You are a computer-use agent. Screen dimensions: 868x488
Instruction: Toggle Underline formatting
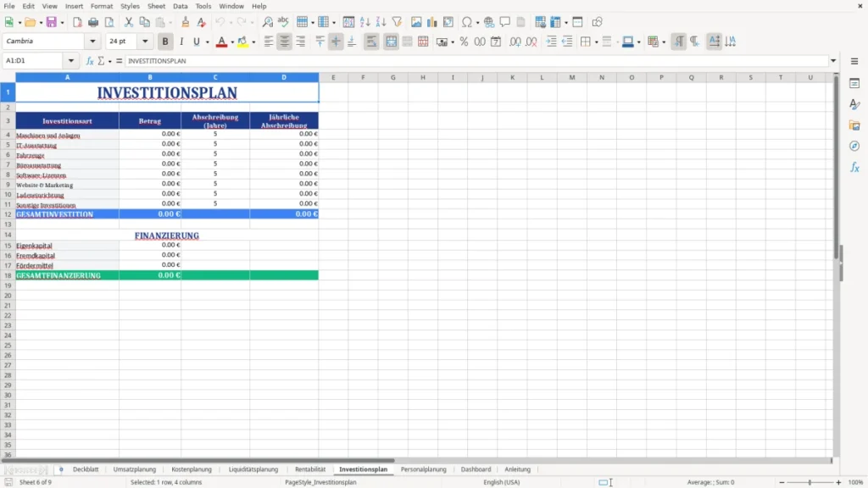(x=196, y=42)
